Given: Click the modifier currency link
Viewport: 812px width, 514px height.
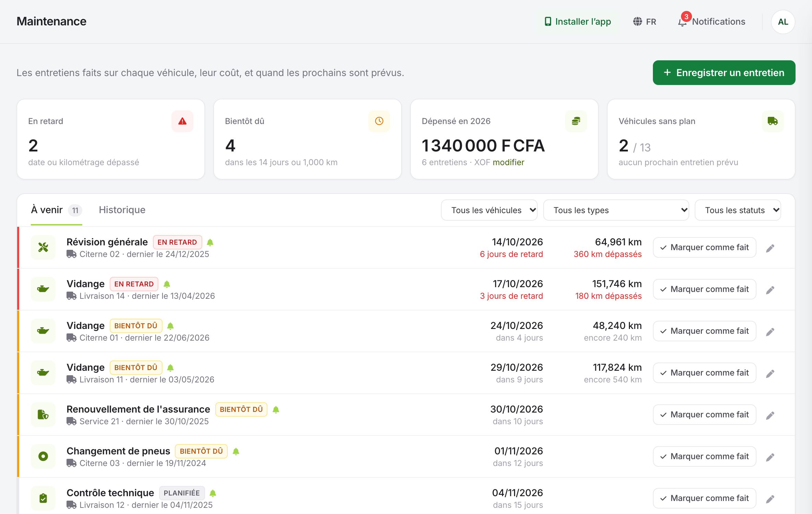Looking at the screenshot, I should pos(509,162).
